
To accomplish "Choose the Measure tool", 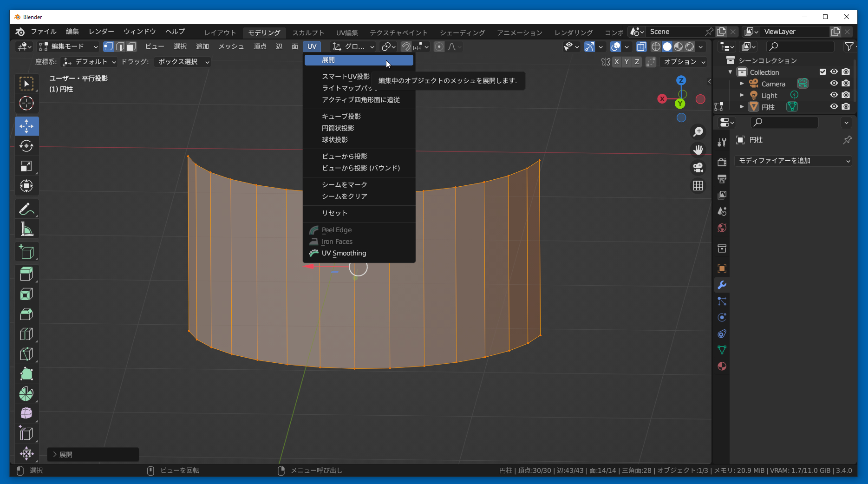I will pos(26,229).
